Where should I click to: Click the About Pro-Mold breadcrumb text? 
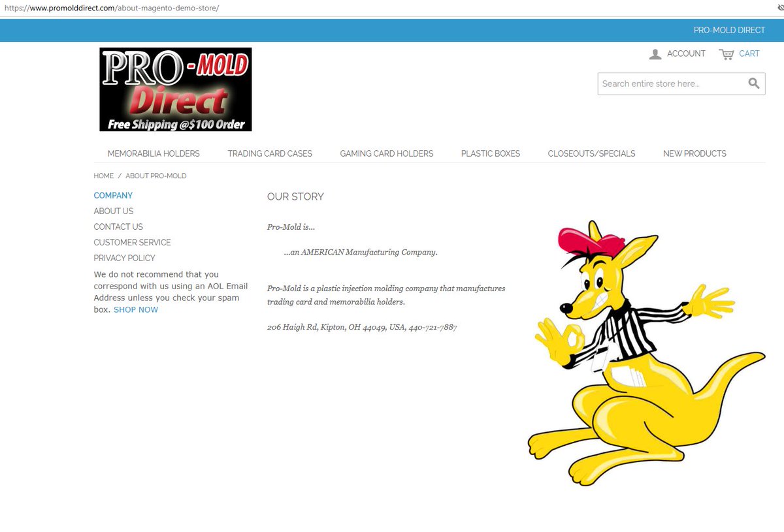pos(156,176)
